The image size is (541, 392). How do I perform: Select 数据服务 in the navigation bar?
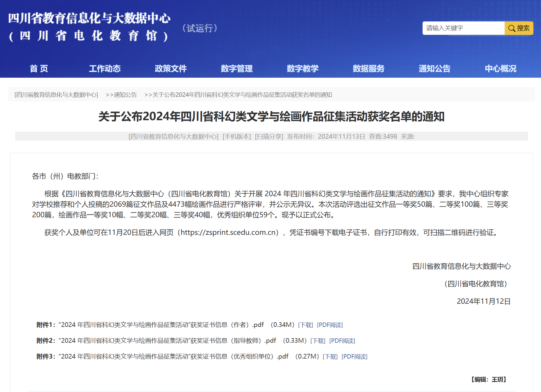tap(369, 69)
